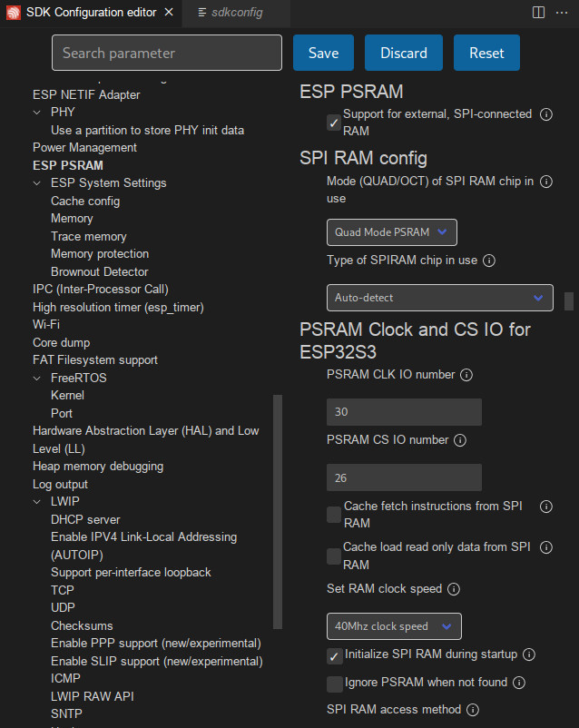The height and width of the screenshot is (728, 579).
Task: Open the Quad Mode PSRAM dropdown
Action: 391,232
